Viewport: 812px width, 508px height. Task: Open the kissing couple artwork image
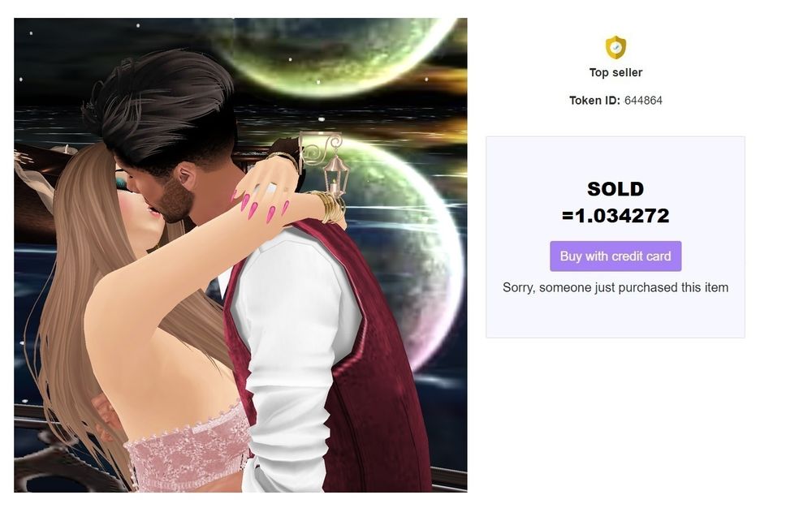[x=240, y=255]
